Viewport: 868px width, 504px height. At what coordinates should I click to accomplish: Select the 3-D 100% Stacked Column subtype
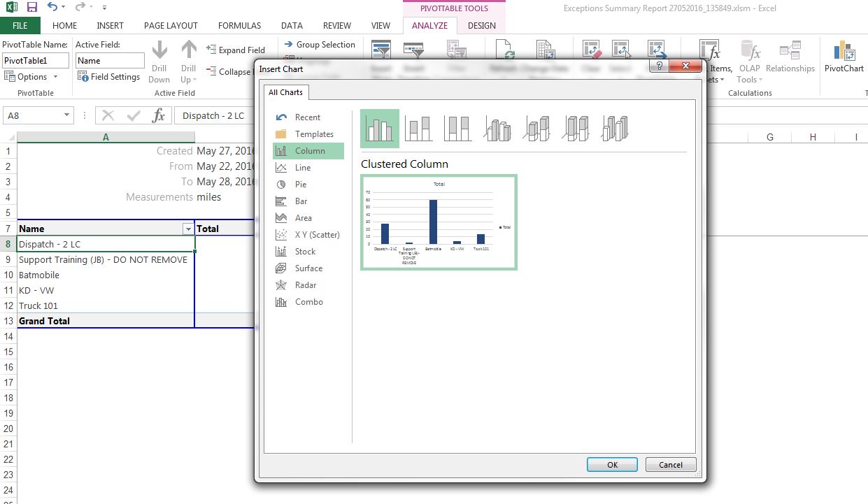pyautogui.click(x=576, y=129)
